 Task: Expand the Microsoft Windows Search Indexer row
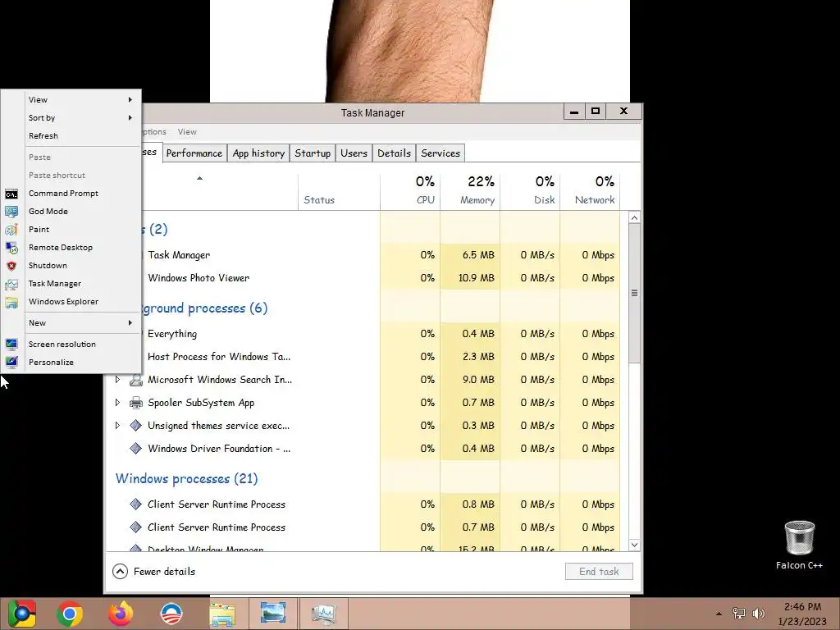click(x=117, y=380)
